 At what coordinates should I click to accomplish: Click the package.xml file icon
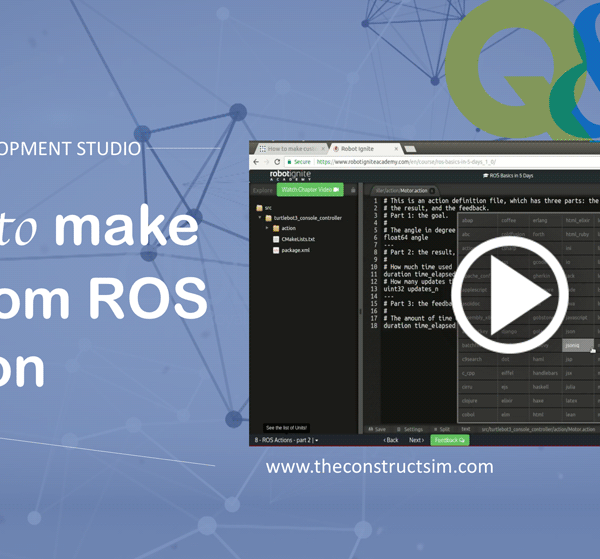coord(276,250)
